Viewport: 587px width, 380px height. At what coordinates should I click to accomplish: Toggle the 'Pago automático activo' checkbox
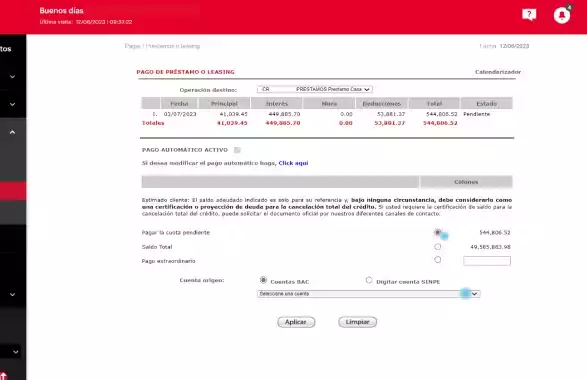pyautogui.click(x=237, y=150)
